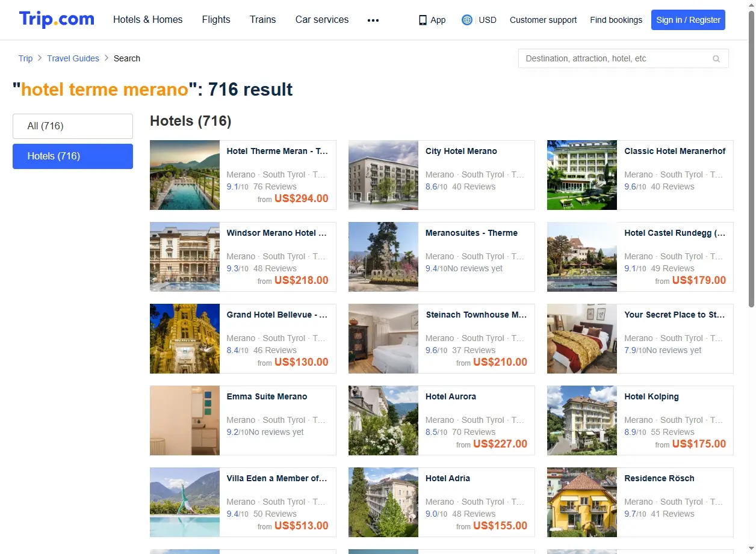Open City Hotel Merano thumbnail
Viewport: 756px width, 554px height.
(x=383, y=175)
